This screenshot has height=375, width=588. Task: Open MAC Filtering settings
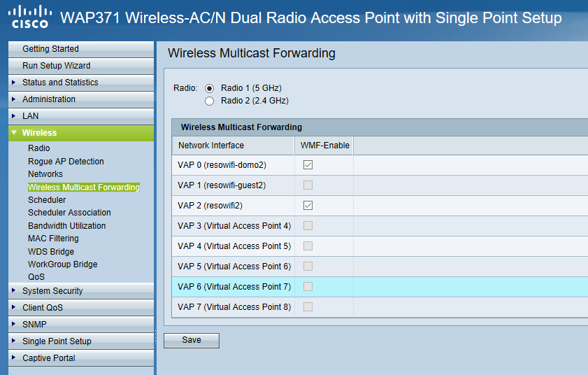pos(53,239)
